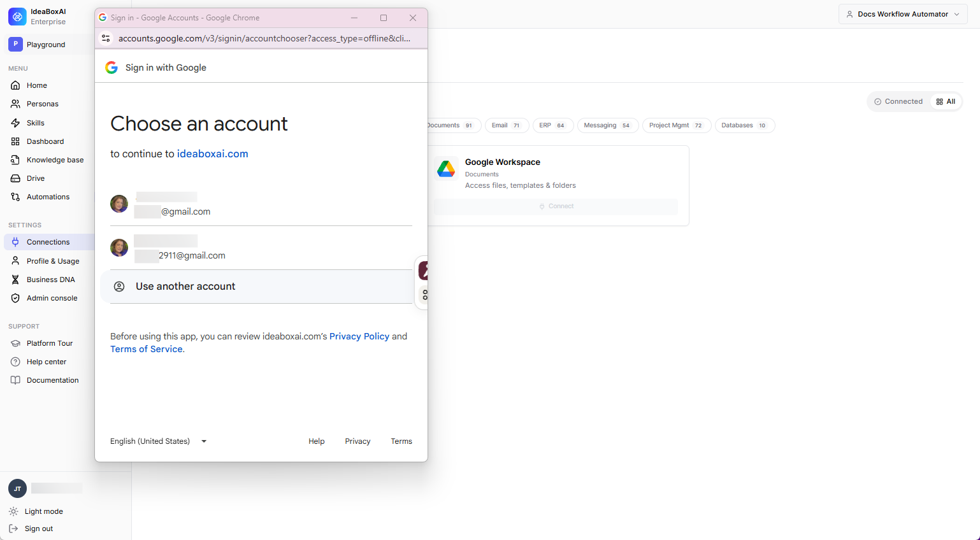This screenshot has width=980, height=540.
Task: Click the Help link in the sign-in footer
Action: pyautogui.click(x=317, y=441)
